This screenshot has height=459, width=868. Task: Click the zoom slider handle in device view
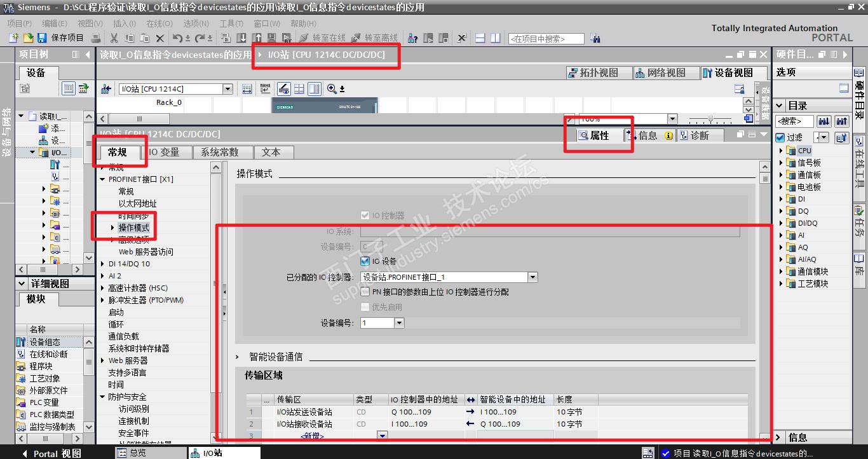tap(710, 119)
